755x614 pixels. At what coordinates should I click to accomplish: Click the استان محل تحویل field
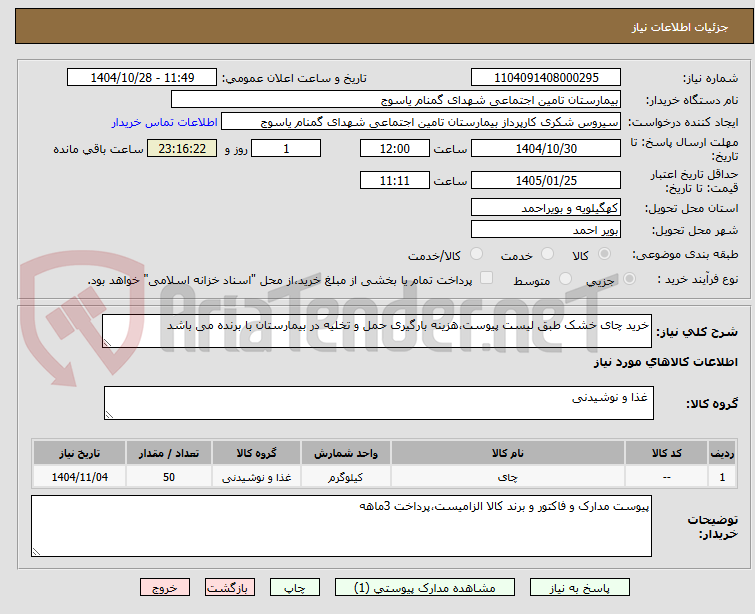point(546,208)
